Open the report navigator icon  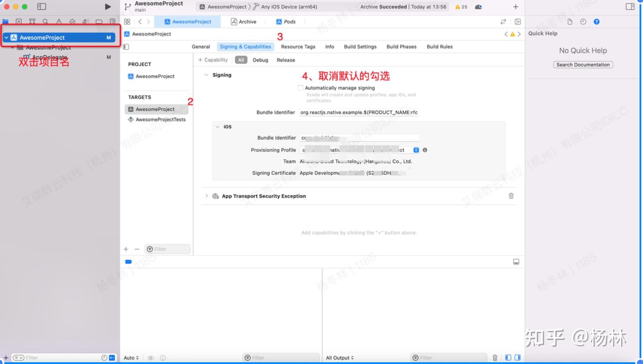[113, 21]
